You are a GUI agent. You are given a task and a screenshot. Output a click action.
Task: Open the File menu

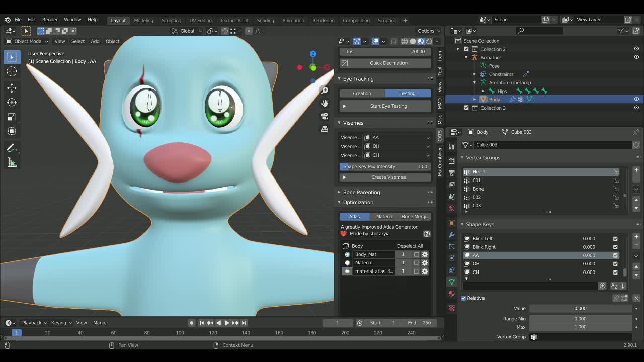[x=18, y=20]
